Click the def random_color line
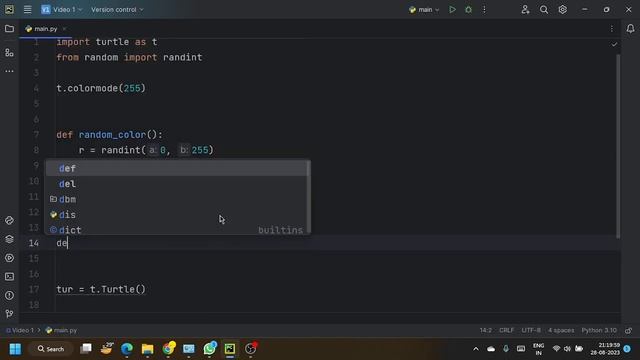The width and height of the screenshot is (640, 360). tap(109, 135)
